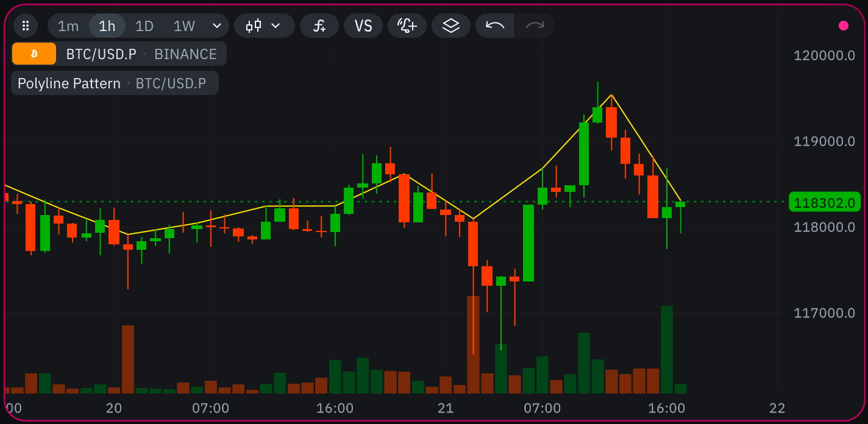Click the 118000.0 price axis label
This screenshot has height=424, width=868.
coord(824,227)
